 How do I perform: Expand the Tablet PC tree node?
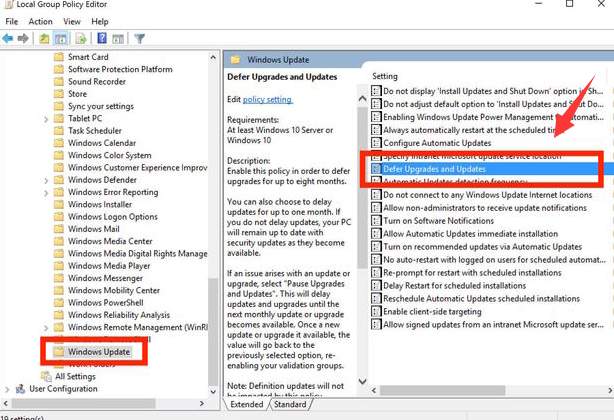pyautogui.click(x=46, y=119)
